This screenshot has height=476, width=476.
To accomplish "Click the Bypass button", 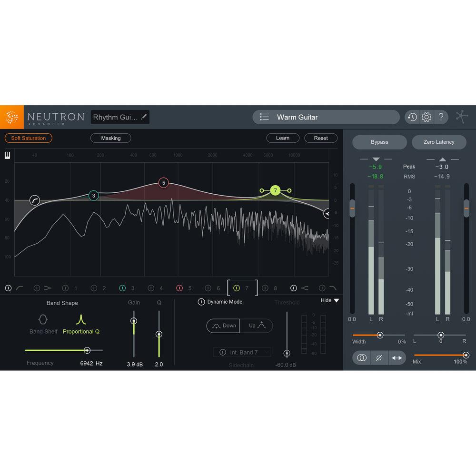I will tap(379, 142).
